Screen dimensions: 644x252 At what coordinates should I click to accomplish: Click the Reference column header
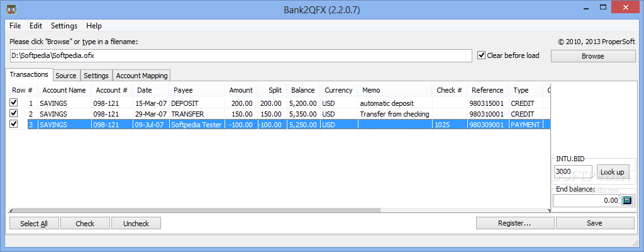487,90
